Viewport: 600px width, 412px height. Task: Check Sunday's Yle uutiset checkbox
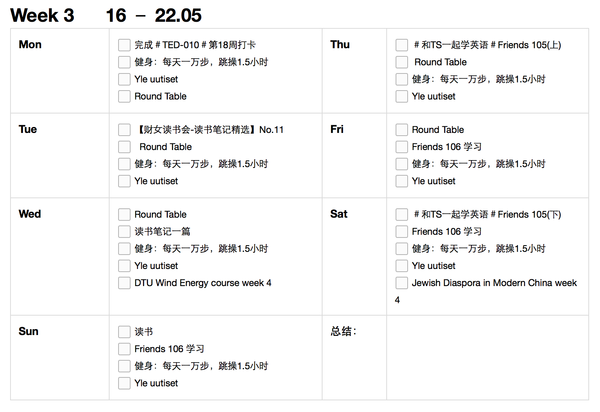coord(124,383)
